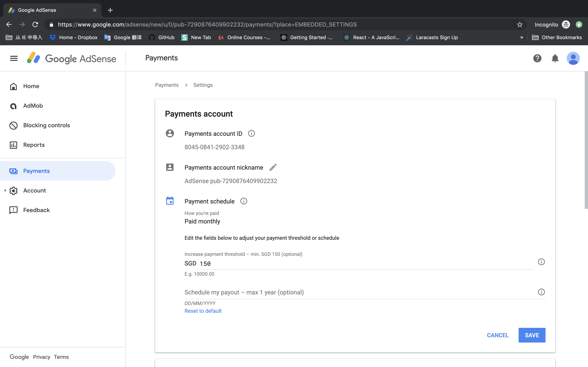Open the hamburger main menu
The image size is (588, 367).
[14, 58]
